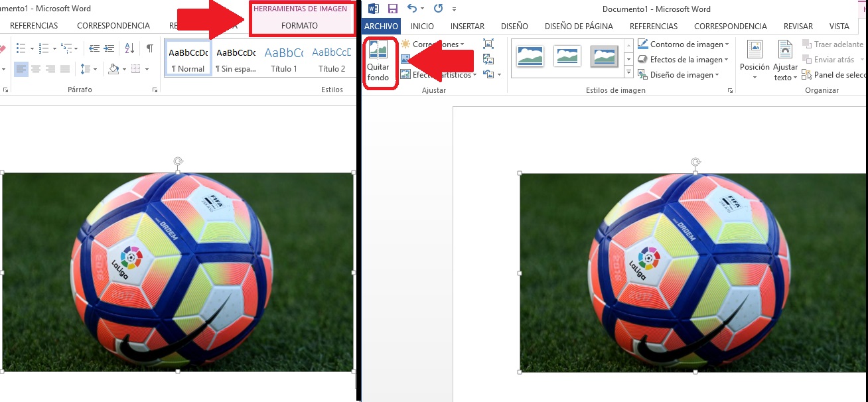Click the rotate handle above the ball in the left window
Screen dimensions: 868x402
pos(178,161)
